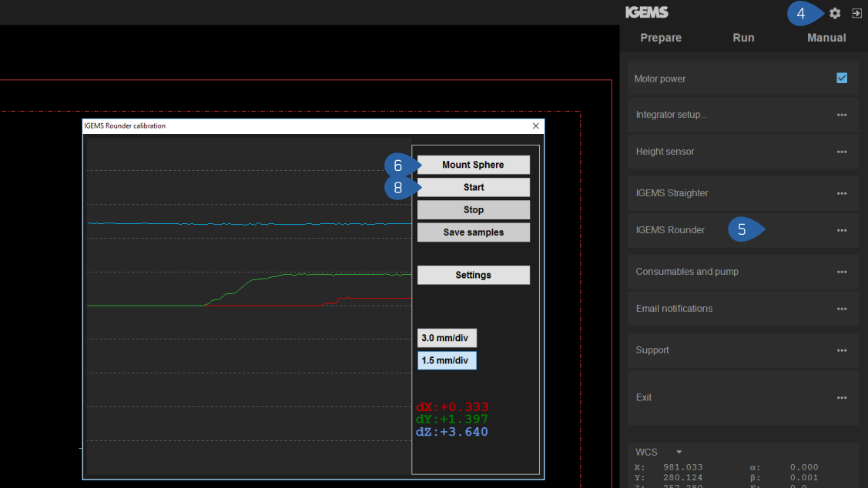Click the dX:+0.333 readout

[x=451, y=407]
